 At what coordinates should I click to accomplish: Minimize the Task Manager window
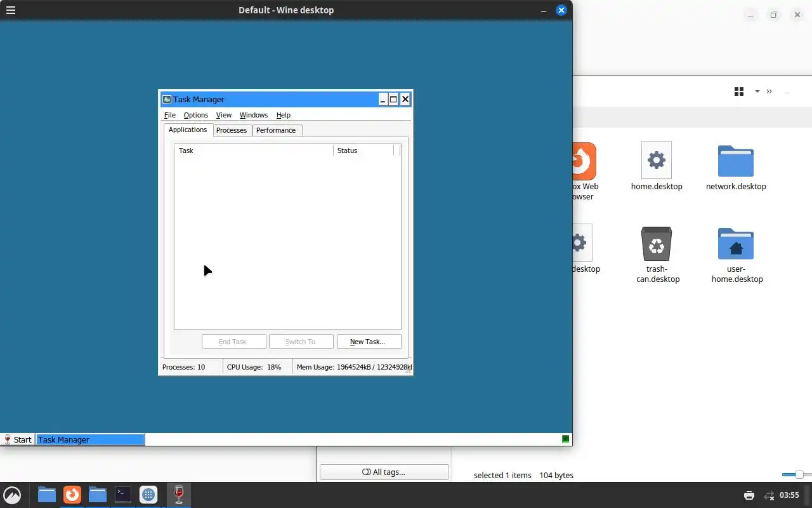[383, 99]
